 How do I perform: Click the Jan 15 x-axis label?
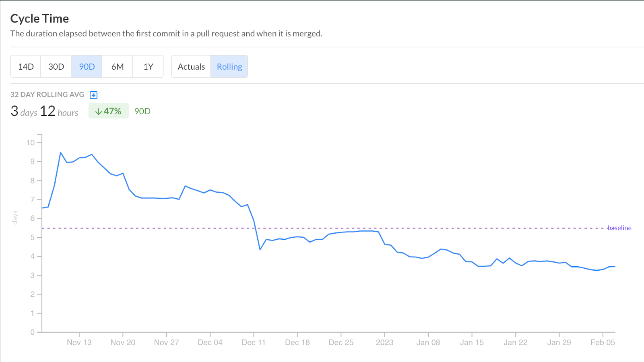pos(472,342)
